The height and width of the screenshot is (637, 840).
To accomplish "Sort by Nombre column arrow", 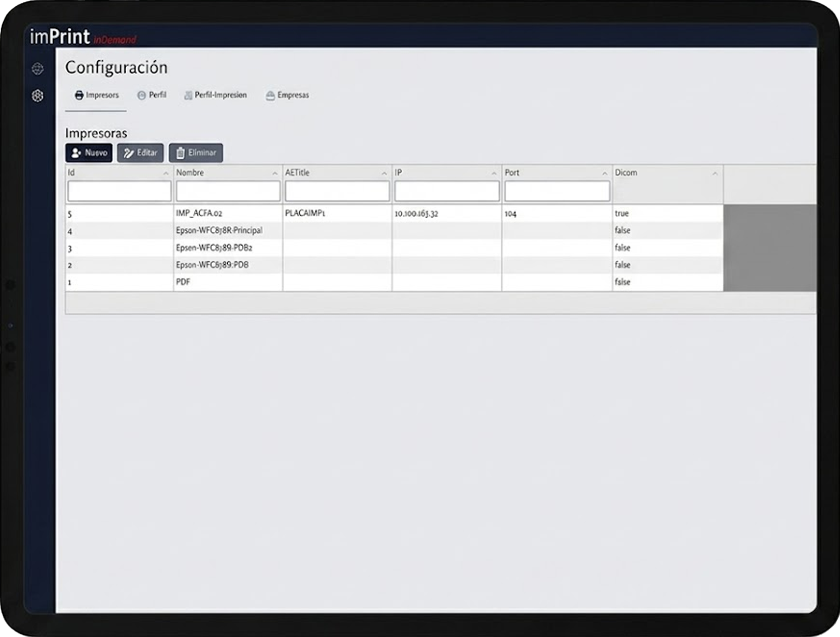I will [275, 174].
